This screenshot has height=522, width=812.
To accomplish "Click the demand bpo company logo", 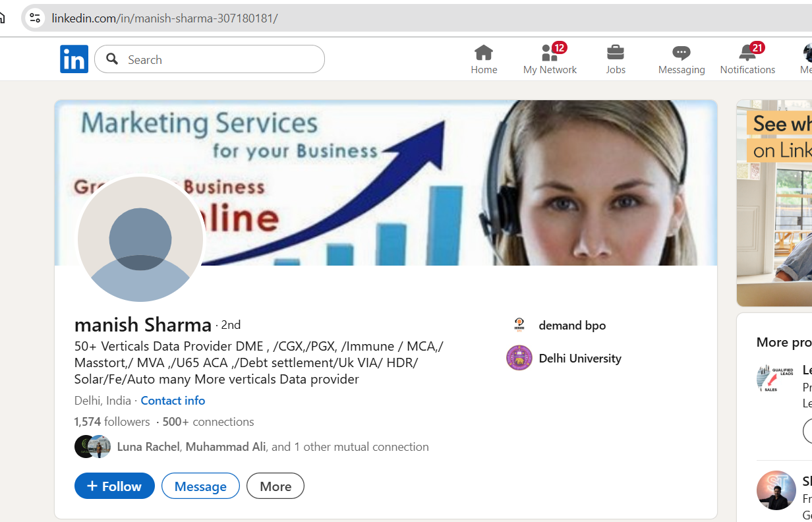I will tap(519, 325).
